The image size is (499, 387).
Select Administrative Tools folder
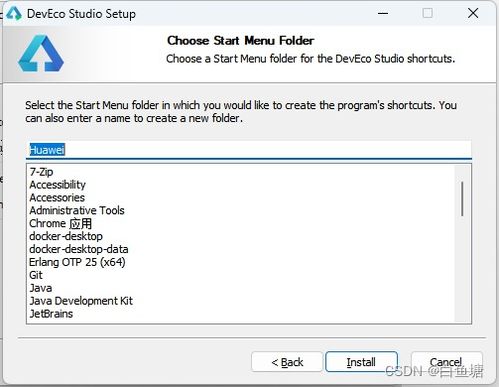point(77,210)
